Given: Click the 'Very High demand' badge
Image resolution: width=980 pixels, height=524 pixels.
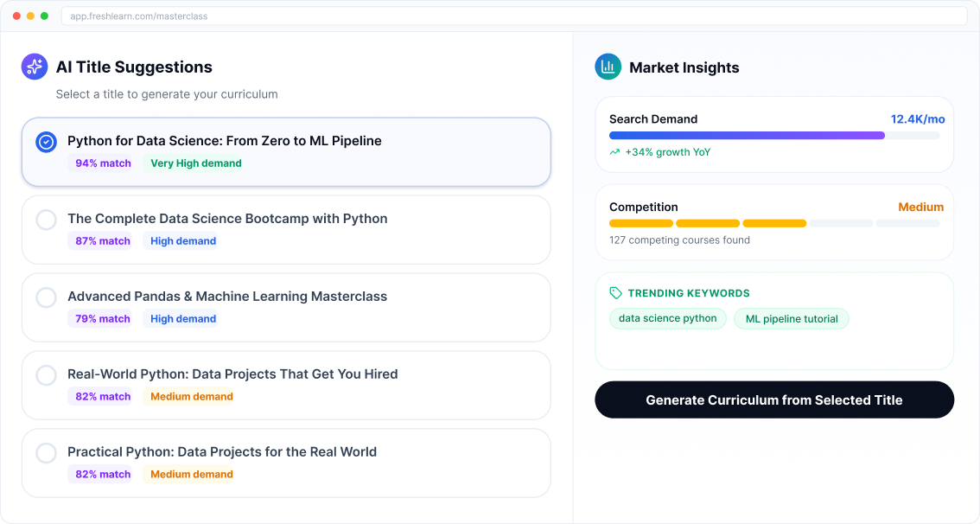Looking at the screenshot, I should pyautogui.click(x=195, y=163).
